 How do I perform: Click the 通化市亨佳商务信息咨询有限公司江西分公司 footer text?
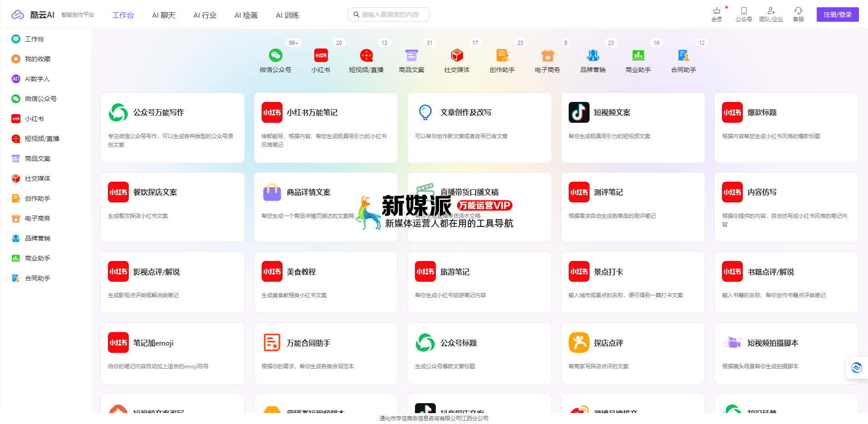434,419
